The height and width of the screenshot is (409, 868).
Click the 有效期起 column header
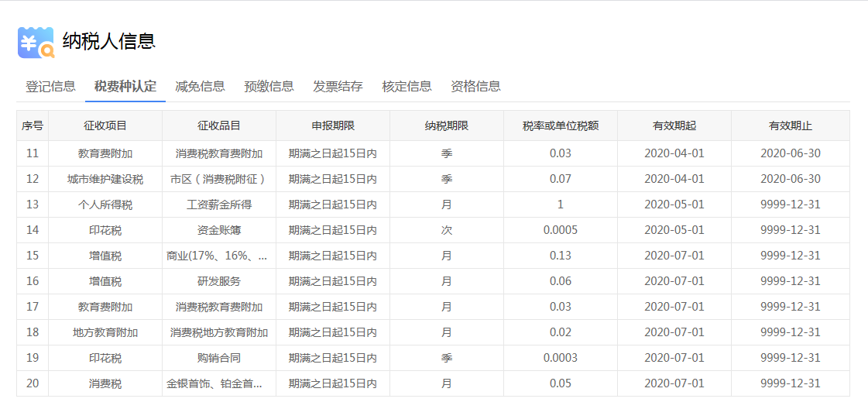click(674, 125)
